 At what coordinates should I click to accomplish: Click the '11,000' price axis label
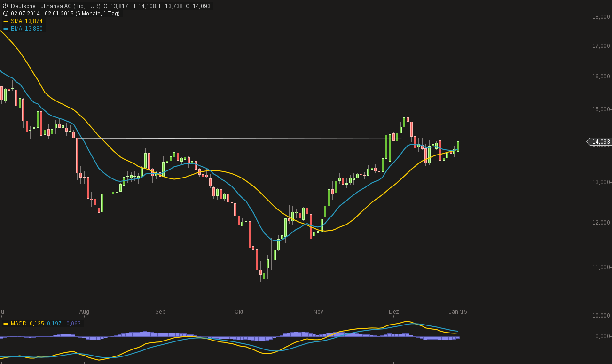[601, 267]
